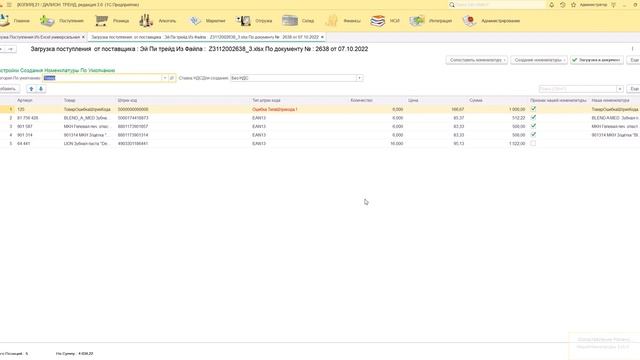Sort by the Артикул column header
The width and height of the screenshot is (640, 360).
(25, 100)
